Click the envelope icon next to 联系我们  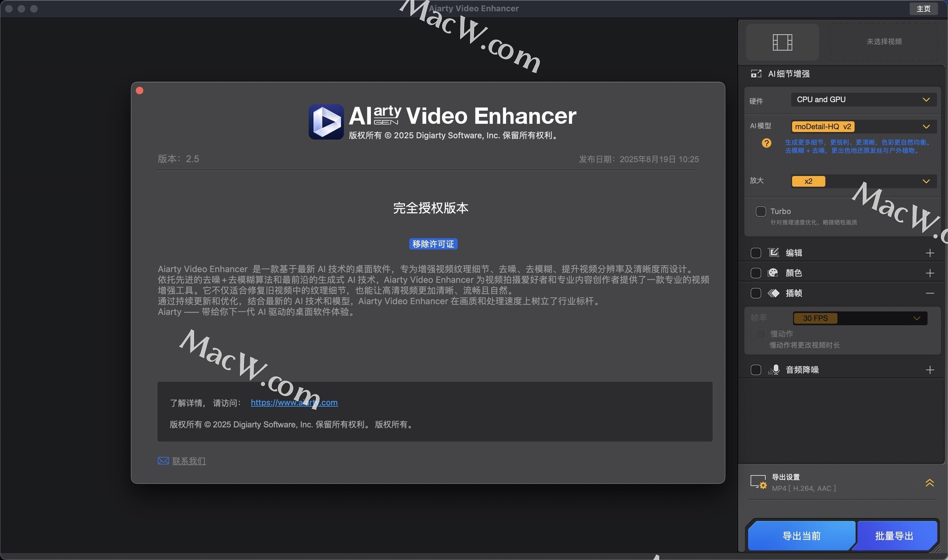click(x=163, y=461)
